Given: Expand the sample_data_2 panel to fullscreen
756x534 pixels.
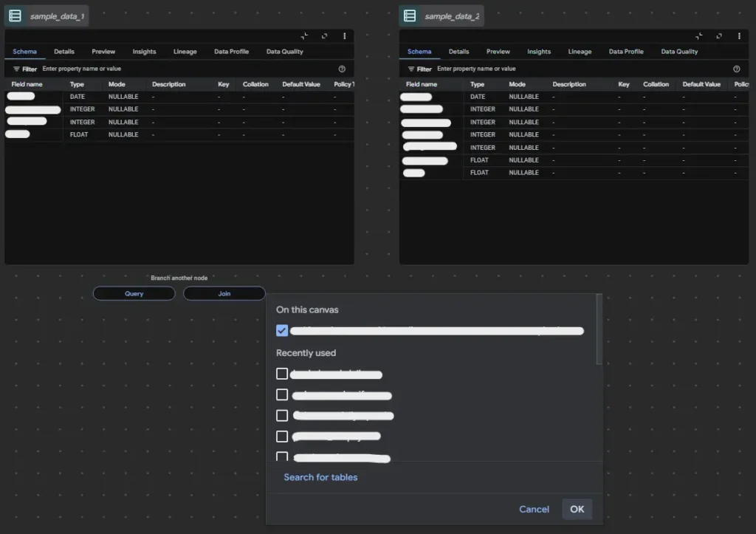Looking at the screenshot, I should (719, 36).
